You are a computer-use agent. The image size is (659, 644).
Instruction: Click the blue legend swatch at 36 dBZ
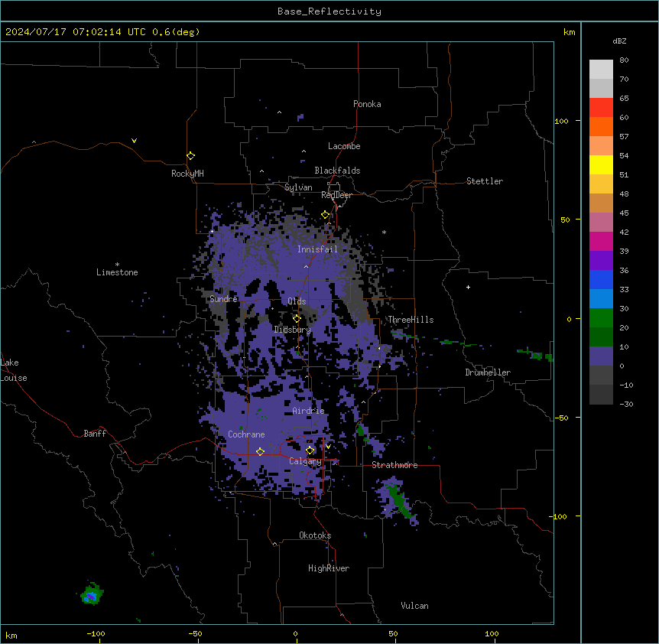tap(601, 279)
